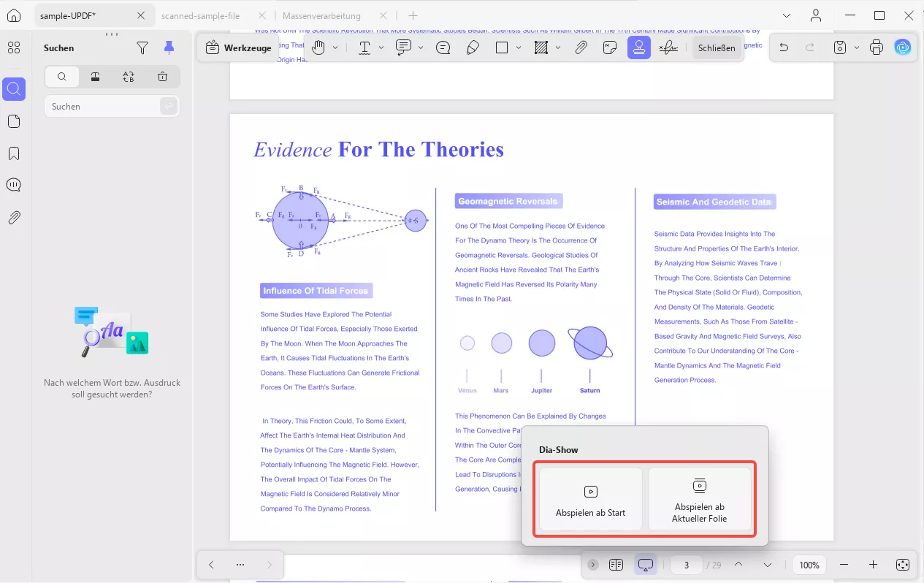The height and width of the screenshot is (583, 924).
Task: Select the pencil drawing tool
Action: 473,47
